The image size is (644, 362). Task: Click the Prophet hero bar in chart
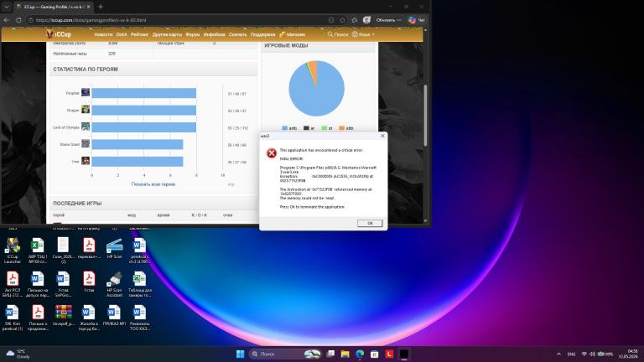click(143, 93)
